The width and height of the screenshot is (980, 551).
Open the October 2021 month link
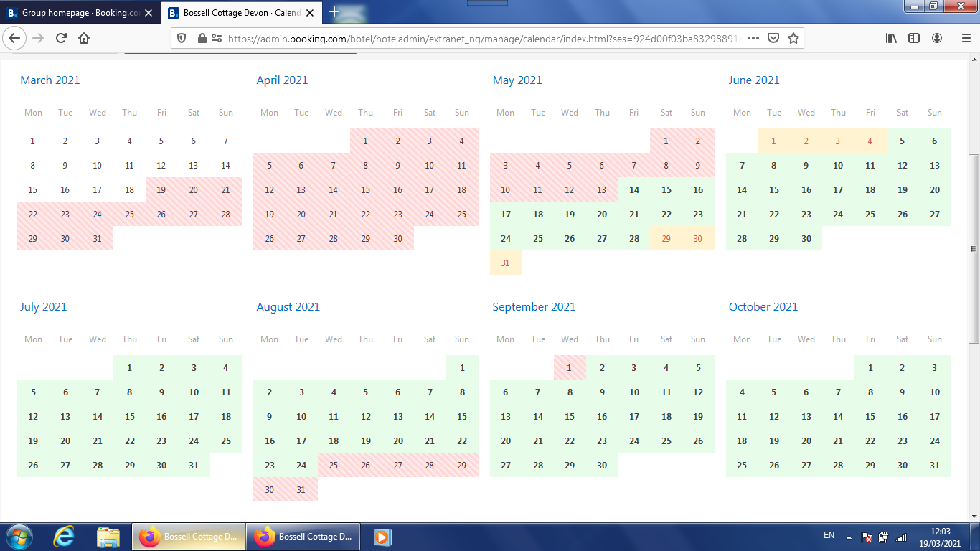tap(763, 307)
